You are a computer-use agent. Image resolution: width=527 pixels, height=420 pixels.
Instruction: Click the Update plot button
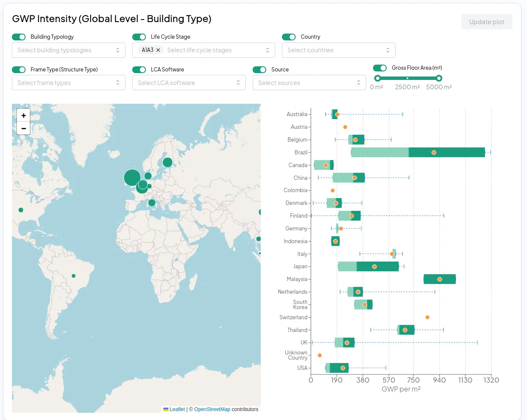tap(487, 22)
